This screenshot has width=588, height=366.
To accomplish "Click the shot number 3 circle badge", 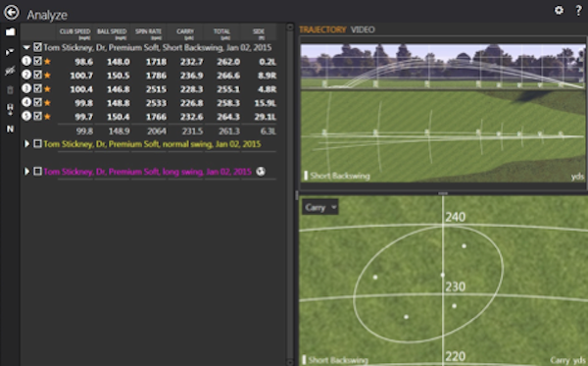I will click(26, 88).
